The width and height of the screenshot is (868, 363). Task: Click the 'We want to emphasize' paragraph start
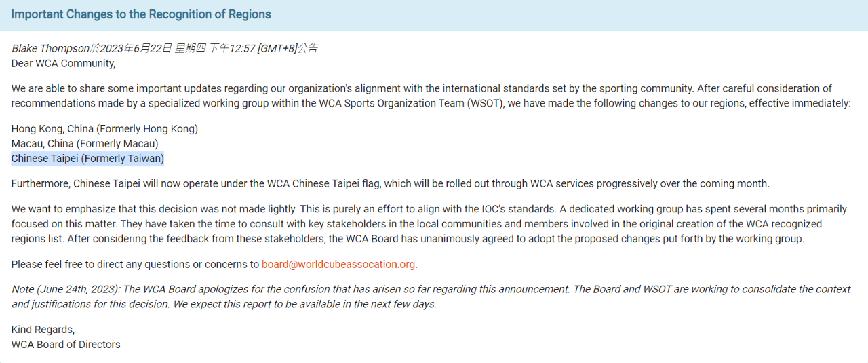(64, 209)
